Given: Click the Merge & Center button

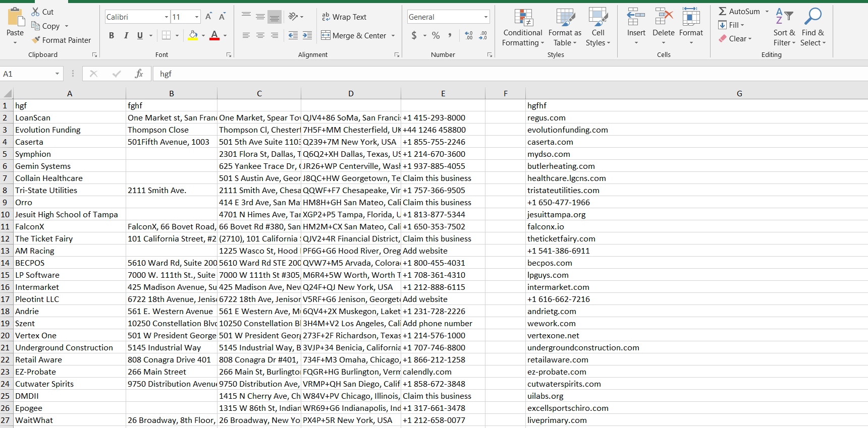Looking at the screenshot, I should click(x=354, y=35).
